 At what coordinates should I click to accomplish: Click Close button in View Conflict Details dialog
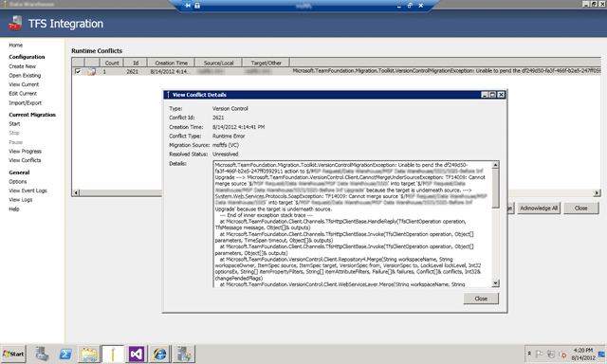coord(481,299)
